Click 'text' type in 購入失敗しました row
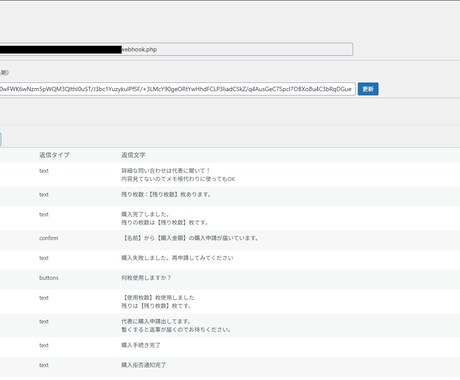 44,258
